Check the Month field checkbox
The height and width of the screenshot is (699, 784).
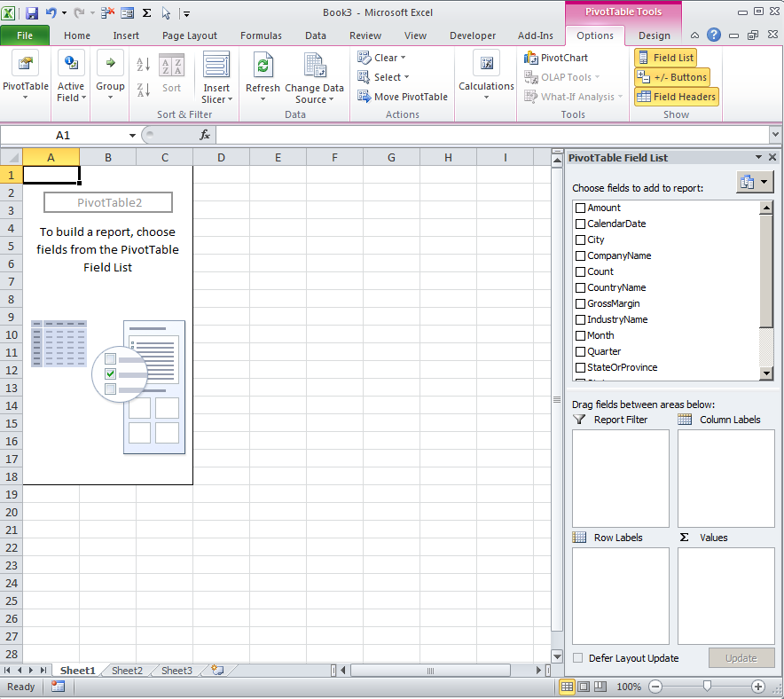point(581,336)
